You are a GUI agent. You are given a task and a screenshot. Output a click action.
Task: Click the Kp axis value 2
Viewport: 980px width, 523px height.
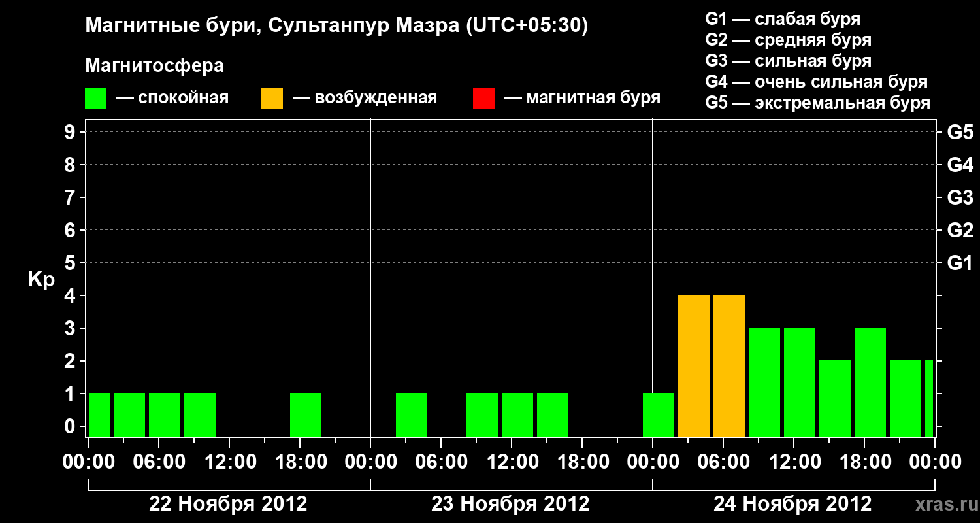(71, 361)
